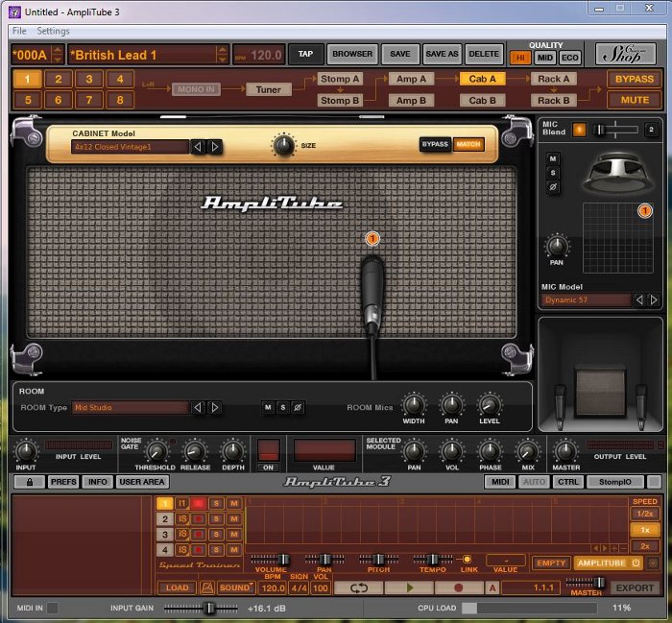
Task: Select track 4 in Speed Trainer
Action: pyautogui.click(x=164, y=550)
